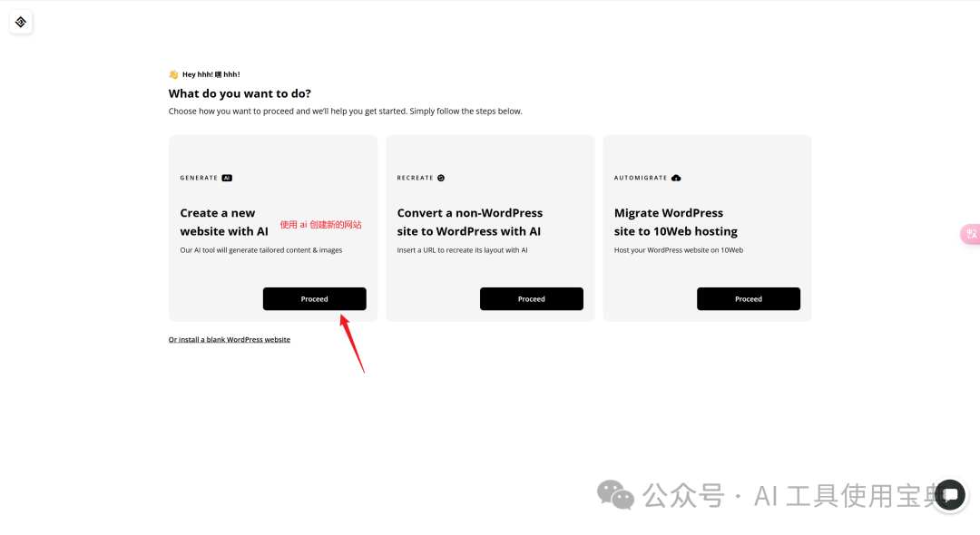Viewport: 980px width, 535px height.
Task: Click the "What do you want to do?" heading
Action: 240,93
